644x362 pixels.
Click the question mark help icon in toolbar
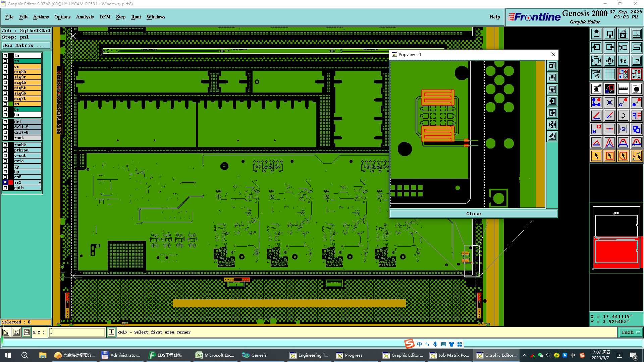636,61
